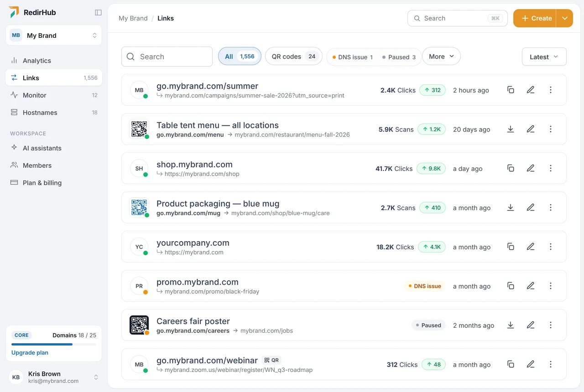Click the Paused badge on Careers fair poster
The width and height of the screenshot is (584, 392).
pos(428,325)
